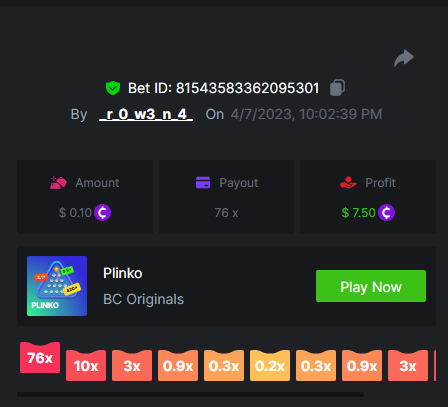
Task: Open the Plinko game thumbnail
Action: pos(57,286)
